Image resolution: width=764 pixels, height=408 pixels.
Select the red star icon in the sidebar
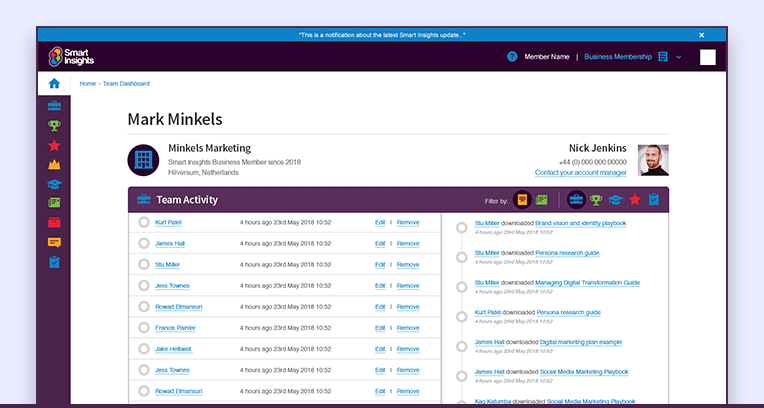tap(54, 145)
